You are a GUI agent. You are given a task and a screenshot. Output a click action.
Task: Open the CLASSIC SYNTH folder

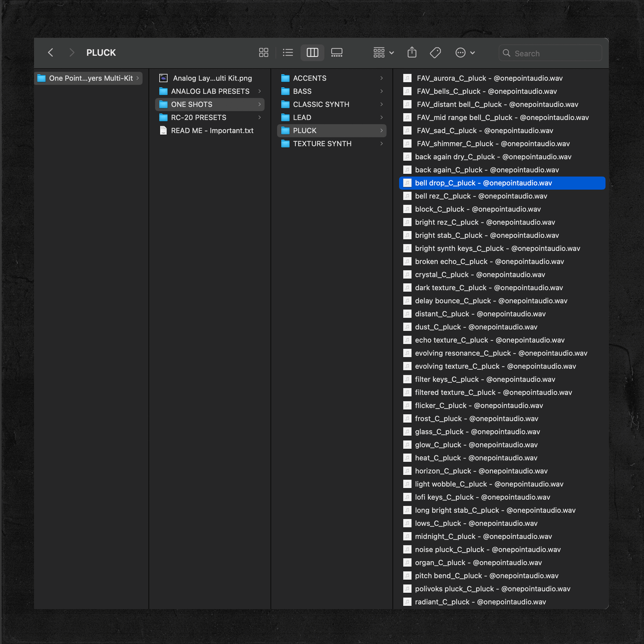coord(321,104)
